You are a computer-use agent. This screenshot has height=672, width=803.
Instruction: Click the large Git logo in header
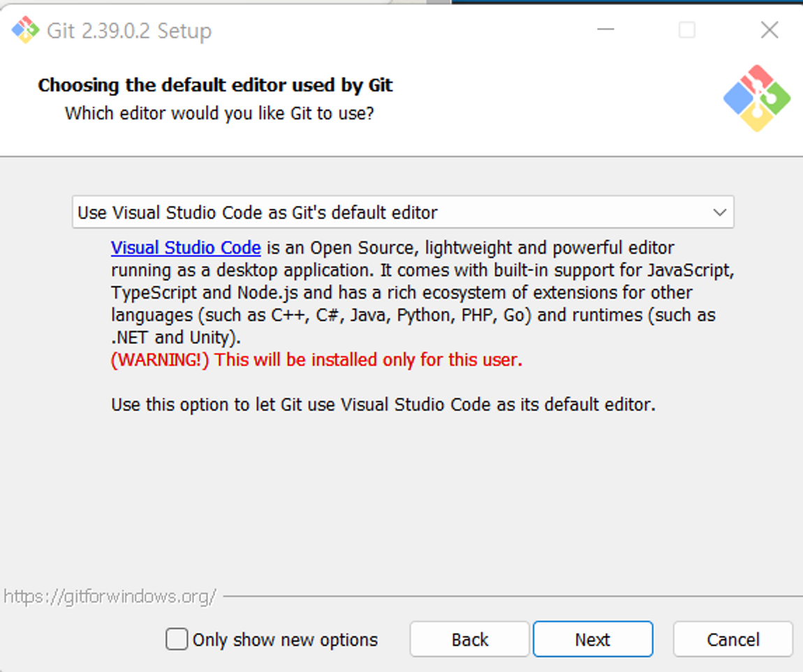tap(757, 98)
